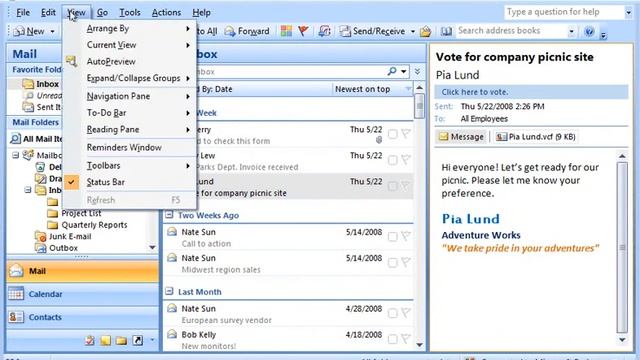Collapse the Last Month group
The image size is (640, 360).
point(169,291)
